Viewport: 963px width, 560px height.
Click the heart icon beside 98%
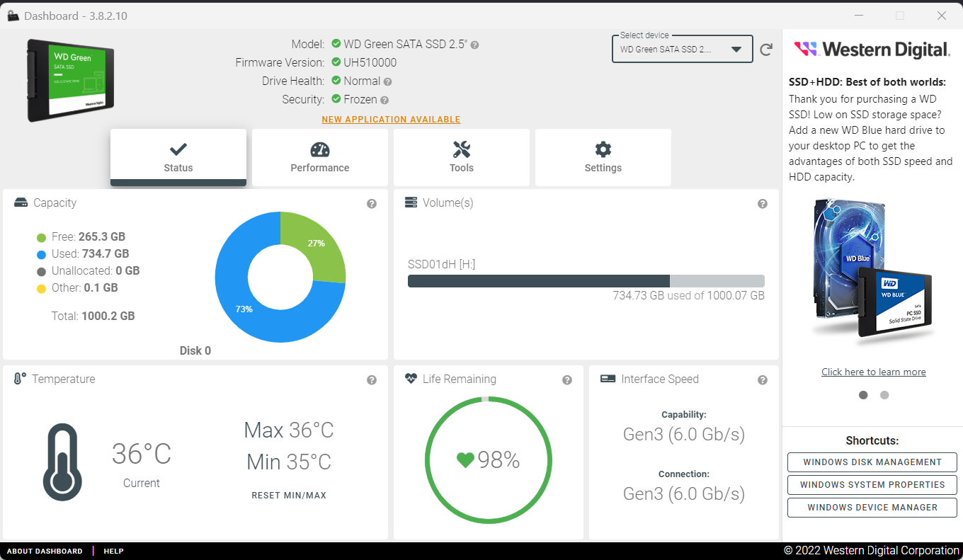[x=465, y=460]
